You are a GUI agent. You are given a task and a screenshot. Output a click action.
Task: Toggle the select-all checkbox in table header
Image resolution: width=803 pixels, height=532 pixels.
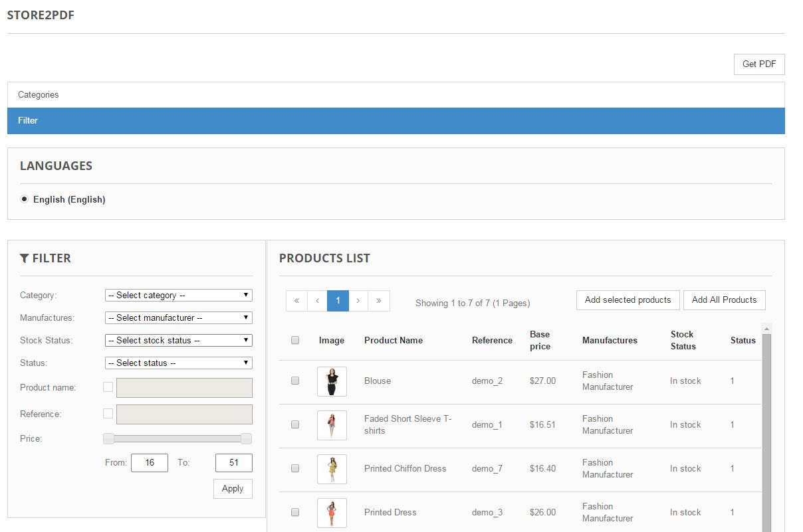tap(295, 340)
